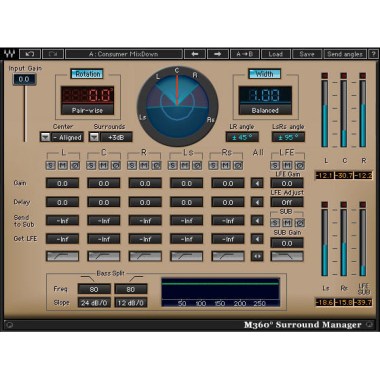Image resolution: width=380 pixels, height=380 pixels.
Task: Click the Load menu button
Action: click(x=276, y=54)
